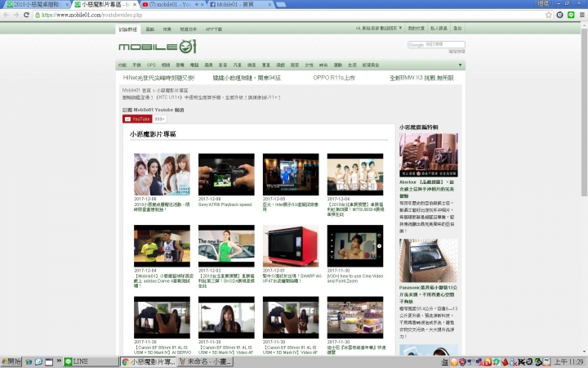Open OPPO R11s launch link
The image size is (588, 368).
[334, 78]
